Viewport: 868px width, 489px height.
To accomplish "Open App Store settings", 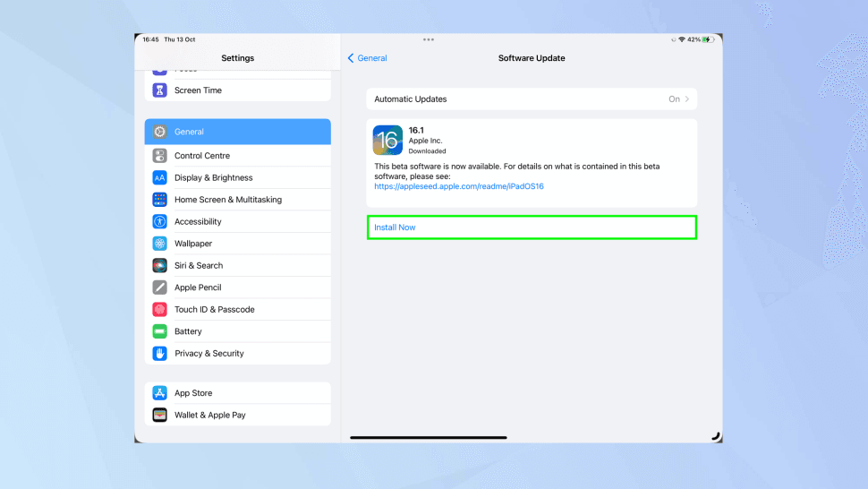I will [x=237, y=393].
